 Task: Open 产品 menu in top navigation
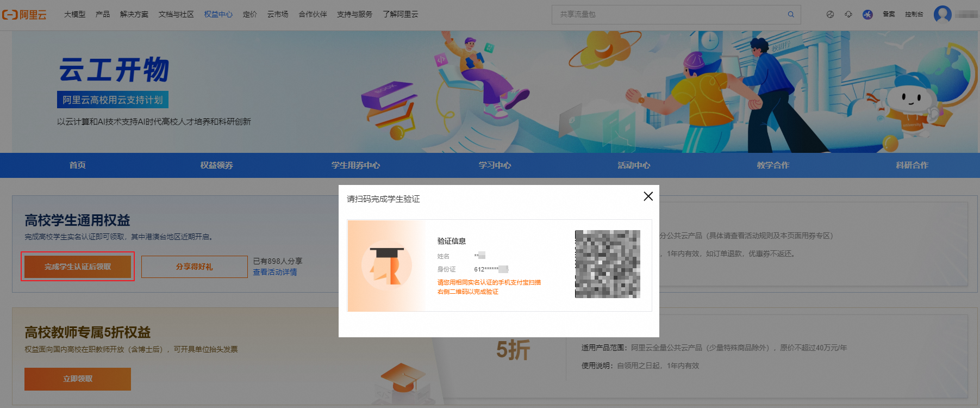pos(103,15)
